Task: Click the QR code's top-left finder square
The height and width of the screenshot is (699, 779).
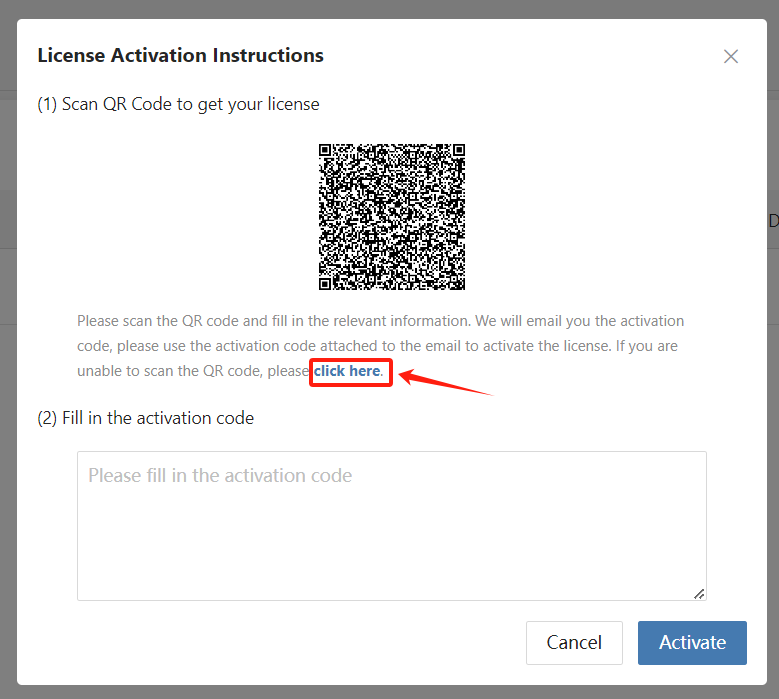Action: click(x=325, y=150)
